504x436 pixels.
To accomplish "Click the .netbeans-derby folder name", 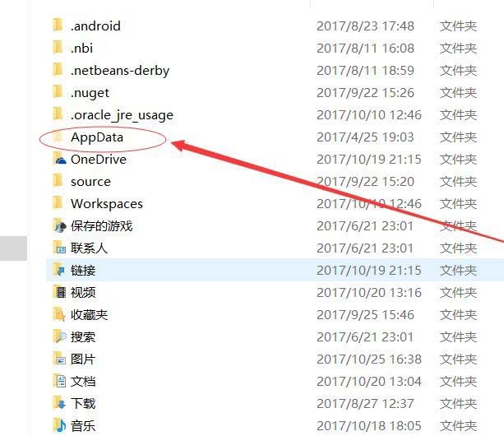I will (x=120, y=71).
